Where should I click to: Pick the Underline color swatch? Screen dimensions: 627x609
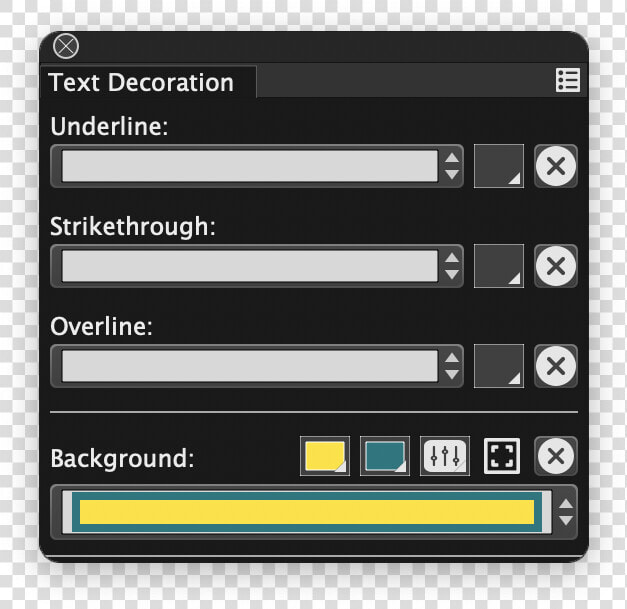click(x=499, y=166)
